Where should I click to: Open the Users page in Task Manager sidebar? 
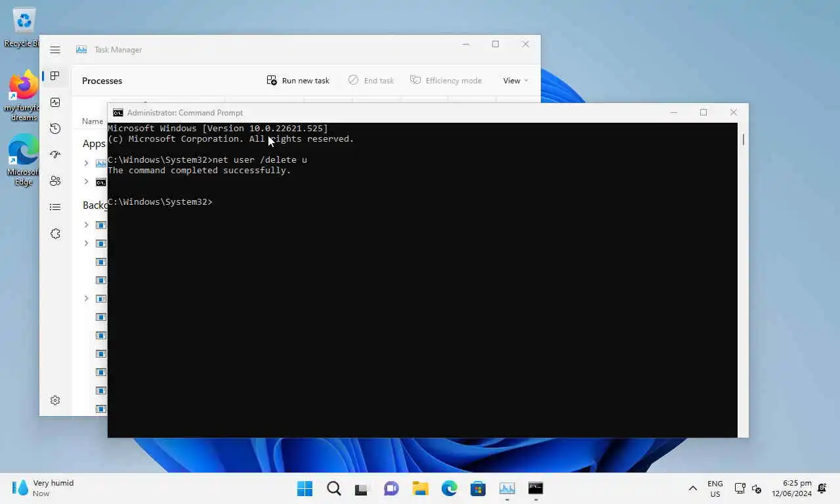click(x=55, y=181)
